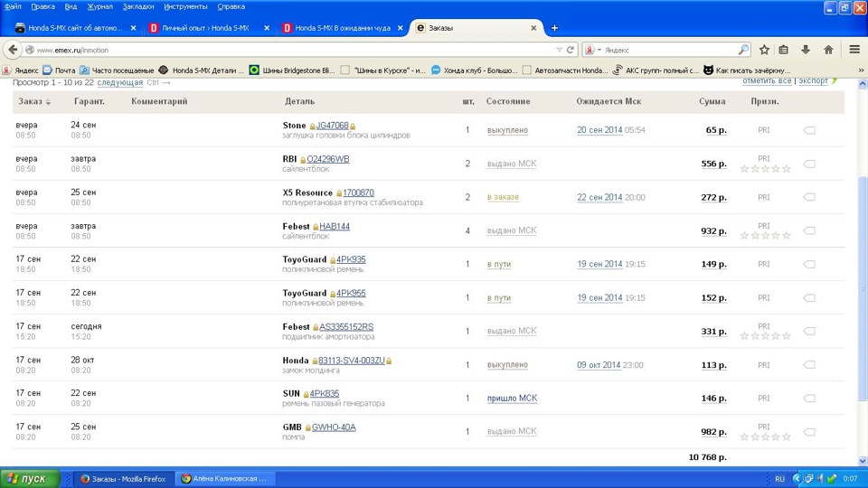This screenshot has width=868, height=488.
Task: Switch to Алёна Калиновская Chrome taskbar window
Action: pos(224,479)
